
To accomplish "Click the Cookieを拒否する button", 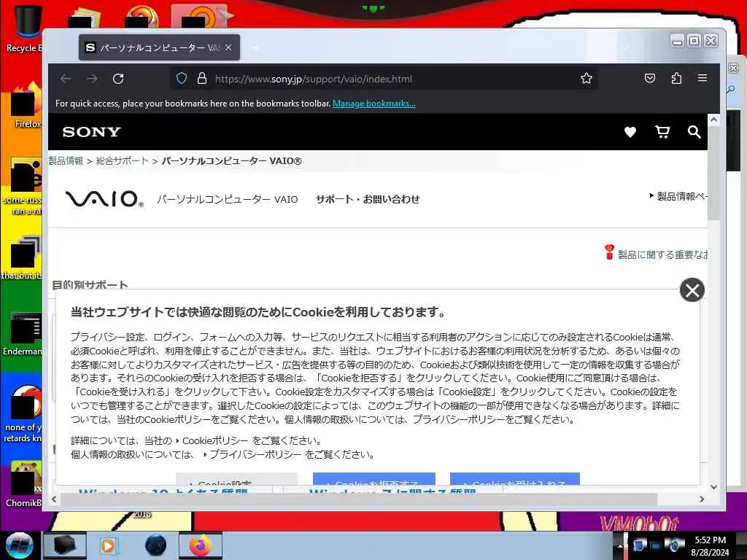I will (374, 479).
